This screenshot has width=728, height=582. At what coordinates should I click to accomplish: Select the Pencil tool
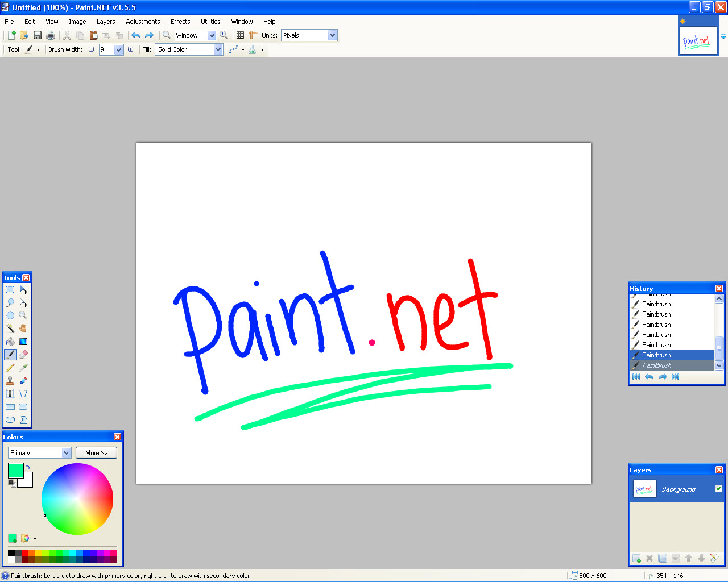[10, 368]
